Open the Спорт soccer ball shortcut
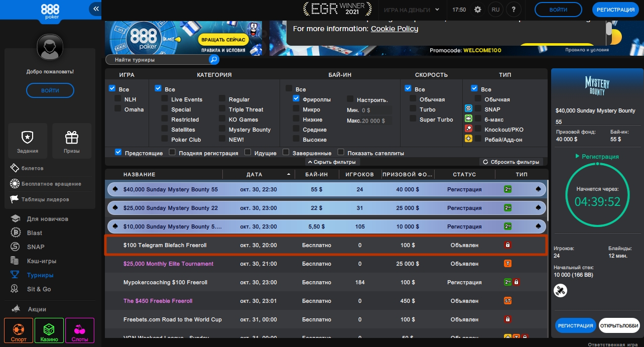Image resolution: width=644 pixels, height=347 pixels. point(19,331)
